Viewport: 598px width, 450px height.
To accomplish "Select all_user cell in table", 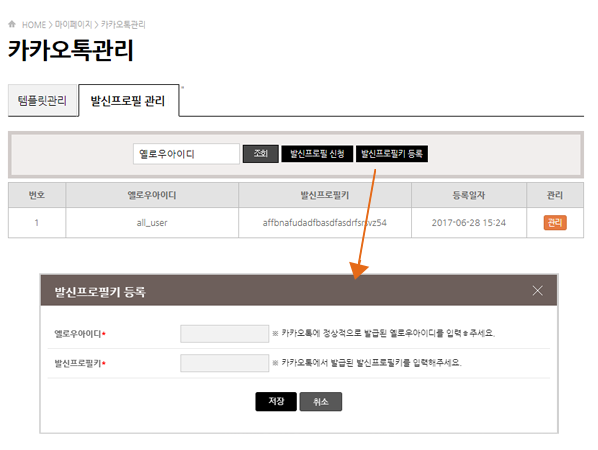I will [x=152, y=223].
